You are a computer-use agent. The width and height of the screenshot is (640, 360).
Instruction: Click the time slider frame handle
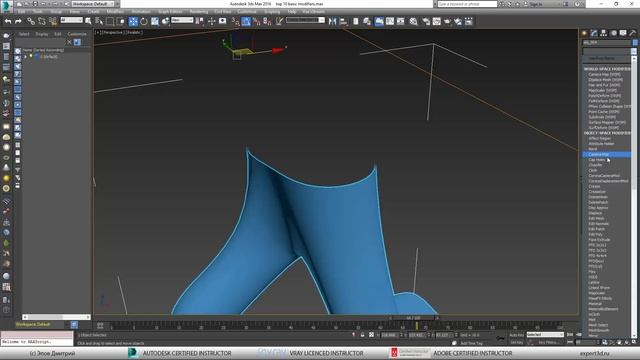pos(413,318)
